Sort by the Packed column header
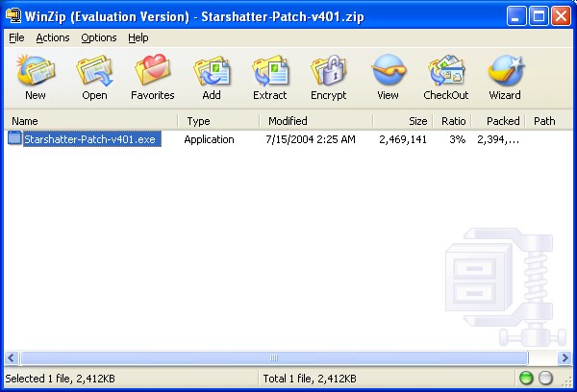 [498, 121]
